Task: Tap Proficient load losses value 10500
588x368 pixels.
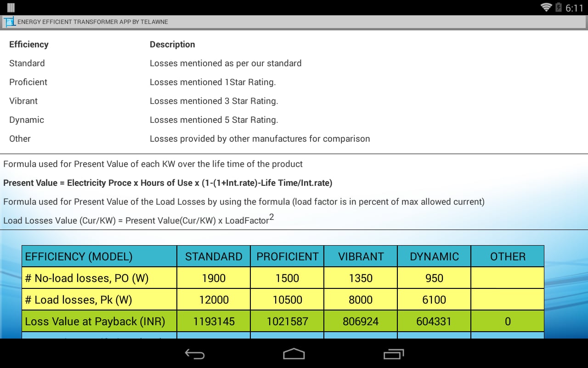Action: click(x=287, y=299)
